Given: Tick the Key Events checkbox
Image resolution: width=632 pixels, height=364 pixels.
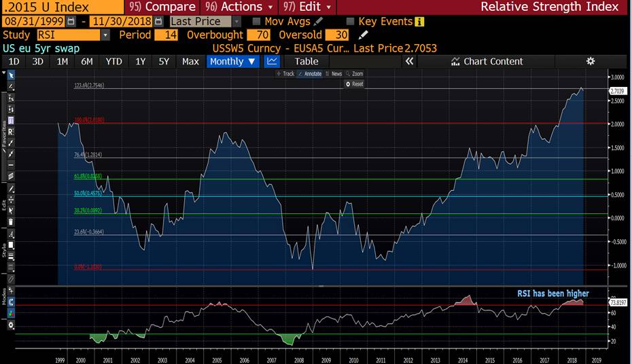Looking at the screenshot, I should click(350, 22).
